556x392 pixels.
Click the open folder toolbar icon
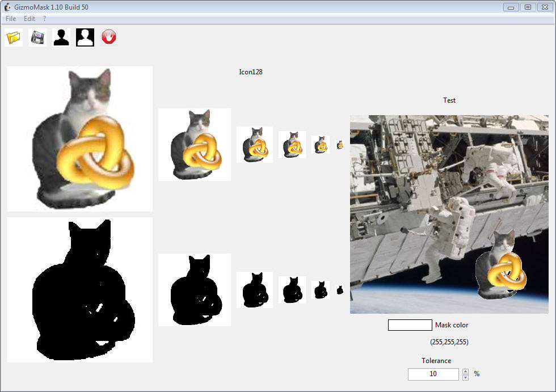14,37
